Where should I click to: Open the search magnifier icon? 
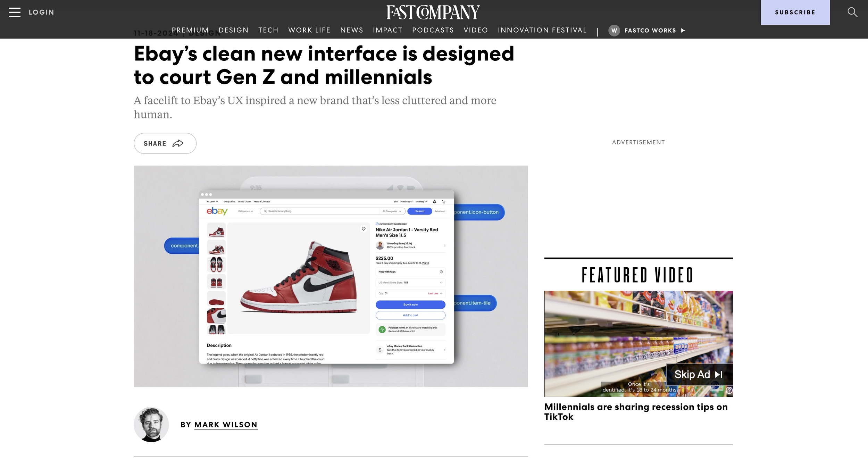(852, 12)
